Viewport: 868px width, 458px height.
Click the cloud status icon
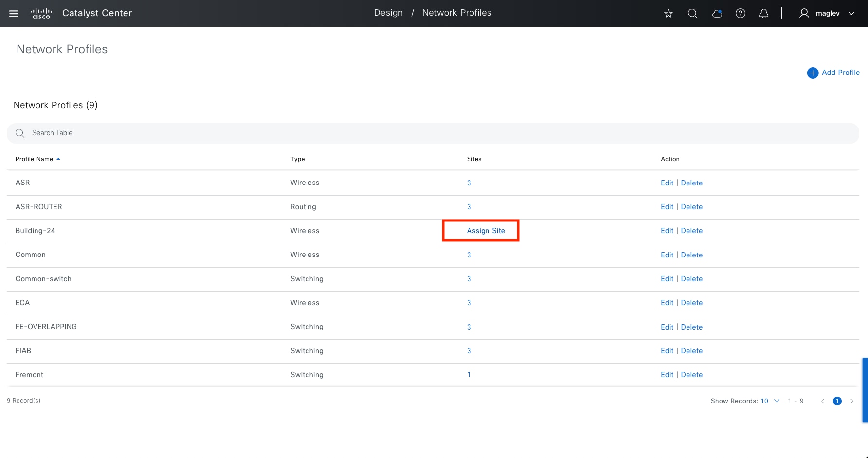click(717, 14)
